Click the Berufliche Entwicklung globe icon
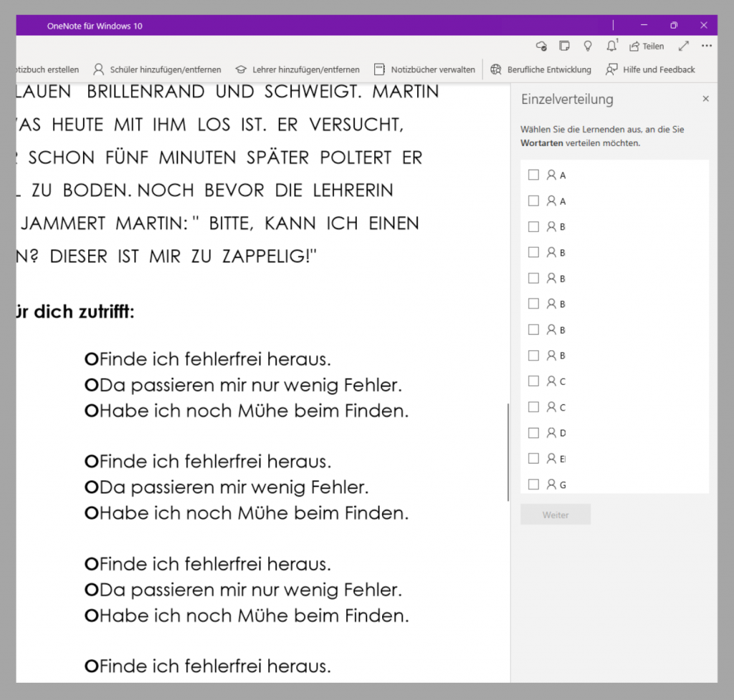The height and width of the screenshot is (700, 734). pos(495,69)
